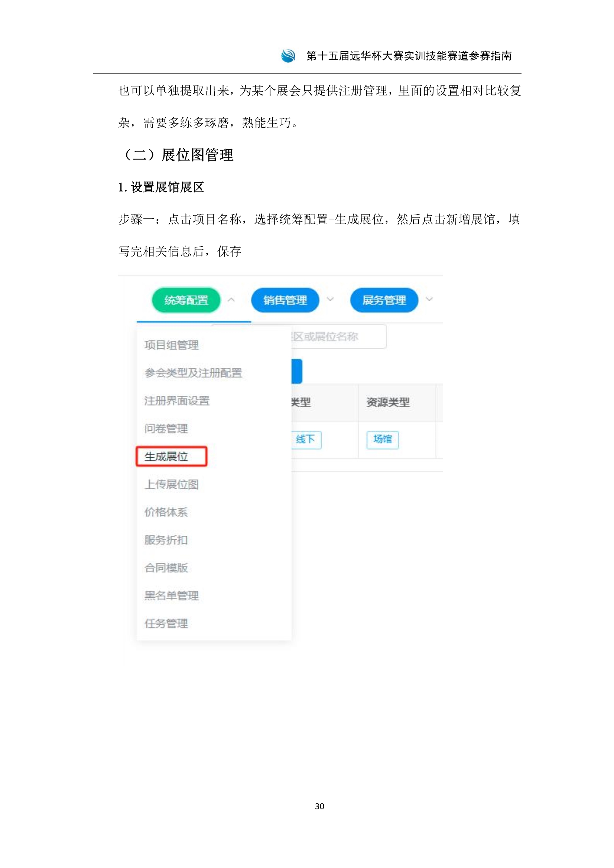Click the blue globe logo in header
This screenshot has height=868, width=614.
click(288, 56)
